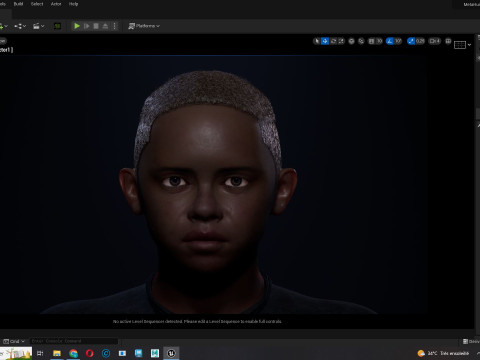Open the Build menu
480x360 pixels.
18,4
